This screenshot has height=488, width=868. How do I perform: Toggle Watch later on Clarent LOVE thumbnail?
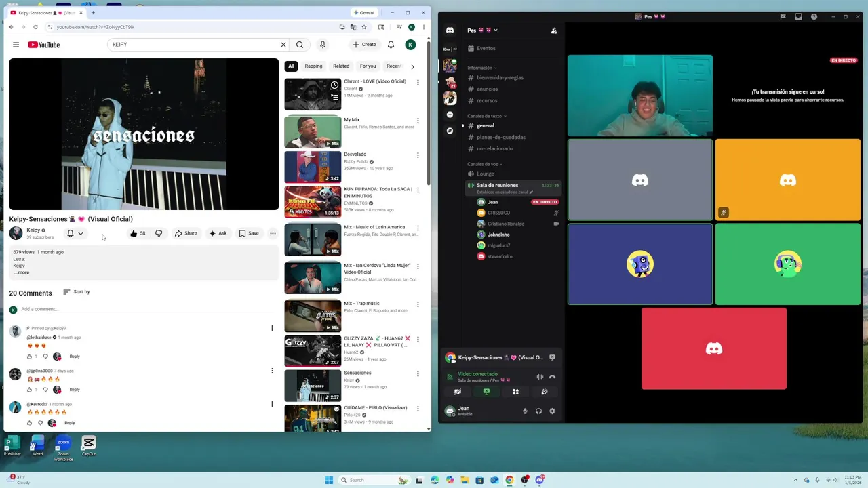click(334, 85)
